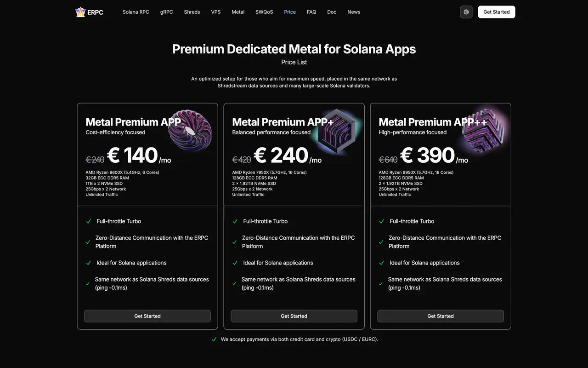This screenshot has height=368, width=588.
Task: Open the language globe icon
Action: [x=466, y=11]
